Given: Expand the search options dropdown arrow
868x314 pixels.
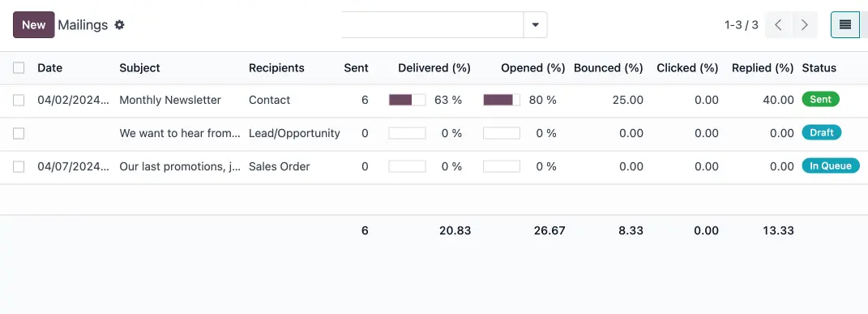Looking at the screenshot, I should click(x=535, y=25).
